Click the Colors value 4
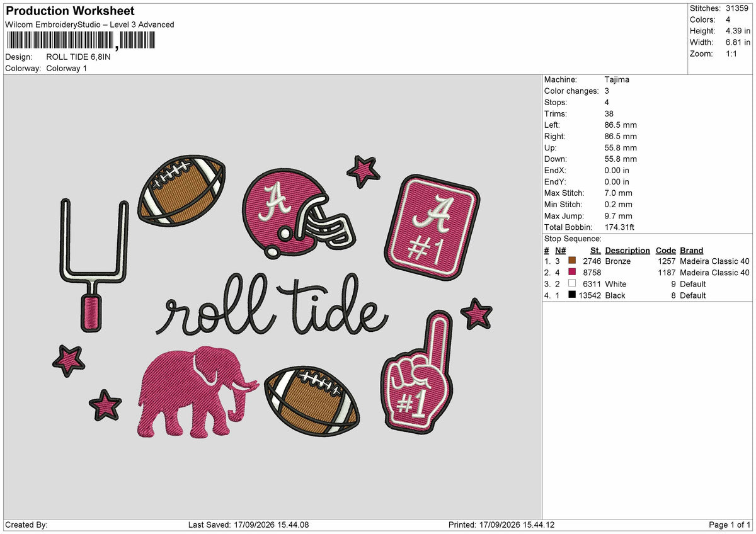Viewport: 756px width, 534px height. pyautogui.click(x=728, y=20)
